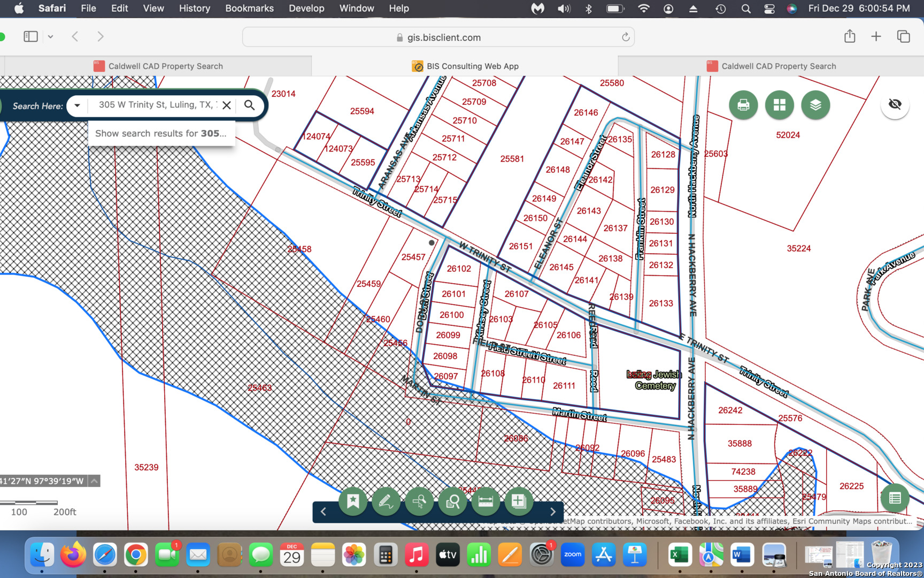Open the bookmarks tool in bottom toolbar
The image size is (924, 578).
point(353,501)
